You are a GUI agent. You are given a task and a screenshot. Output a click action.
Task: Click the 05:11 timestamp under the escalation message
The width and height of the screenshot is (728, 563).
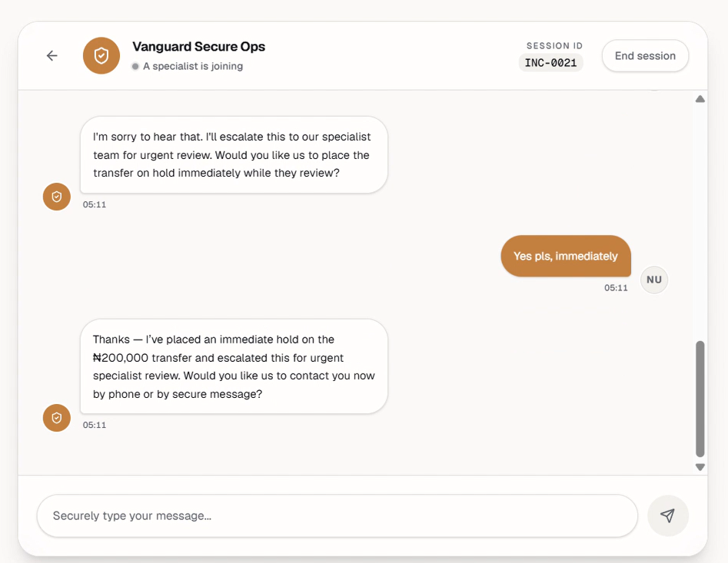coord(95,204)
